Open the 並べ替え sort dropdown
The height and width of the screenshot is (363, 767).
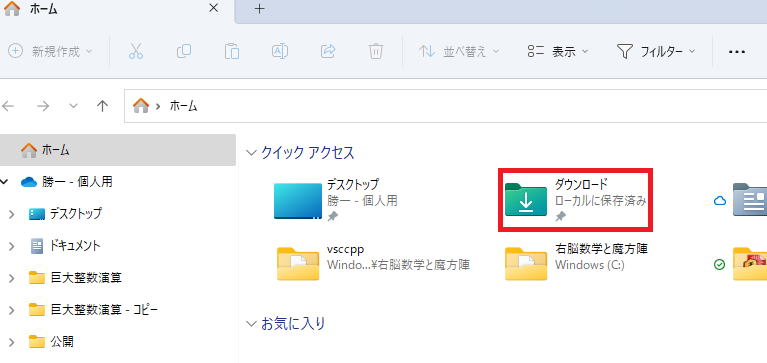tap(459, 51)
